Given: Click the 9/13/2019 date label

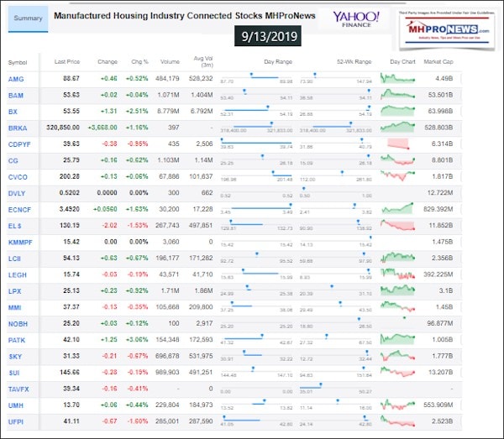Looking at the screenshot, I should [x=268, y=36].
